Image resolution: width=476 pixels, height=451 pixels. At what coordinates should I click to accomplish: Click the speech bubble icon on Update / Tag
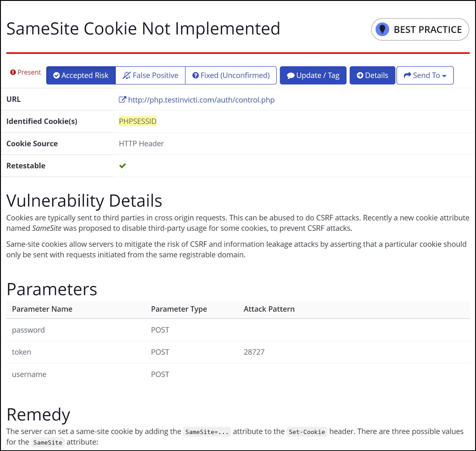[x=290, y=75]
